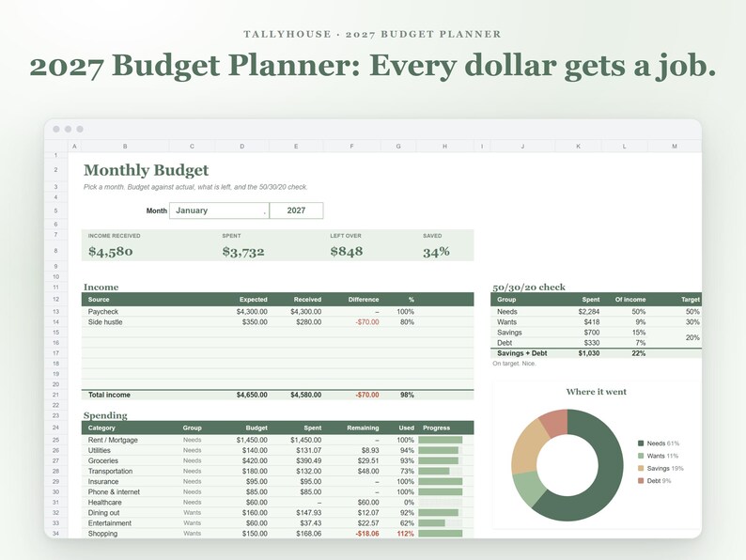The image size is (746, 560).
Task: Click the On target. Nice. note
Action: 514,364
